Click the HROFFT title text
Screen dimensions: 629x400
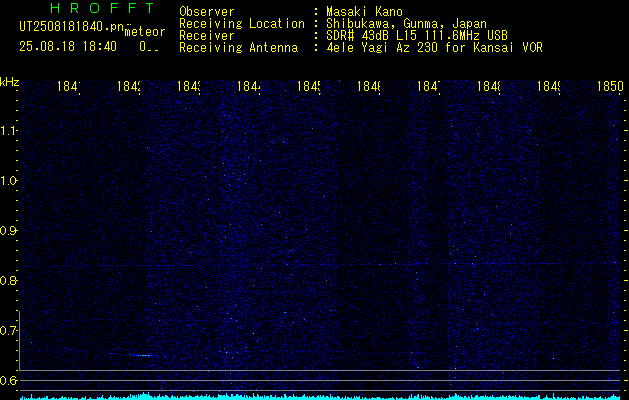tap(103, 8)
